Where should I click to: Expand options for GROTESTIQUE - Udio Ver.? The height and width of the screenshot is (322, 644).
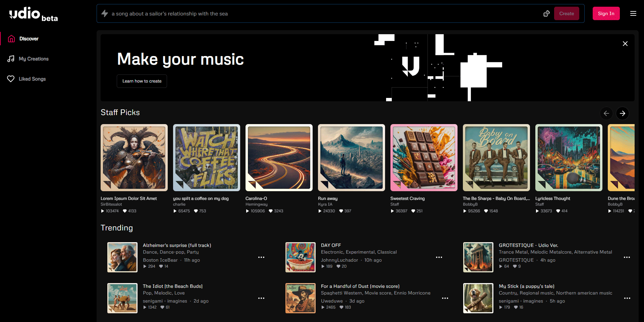627,257
